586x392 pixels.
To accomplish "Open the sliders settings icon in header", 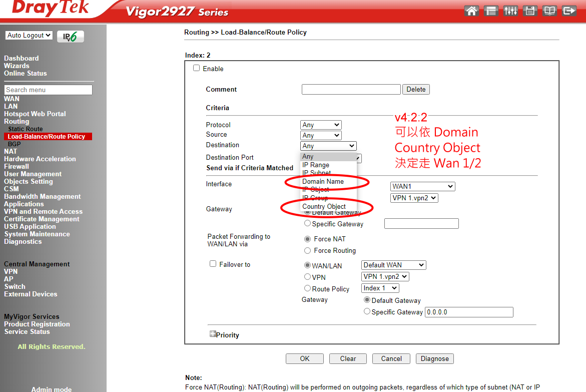I will click(510, 11).
